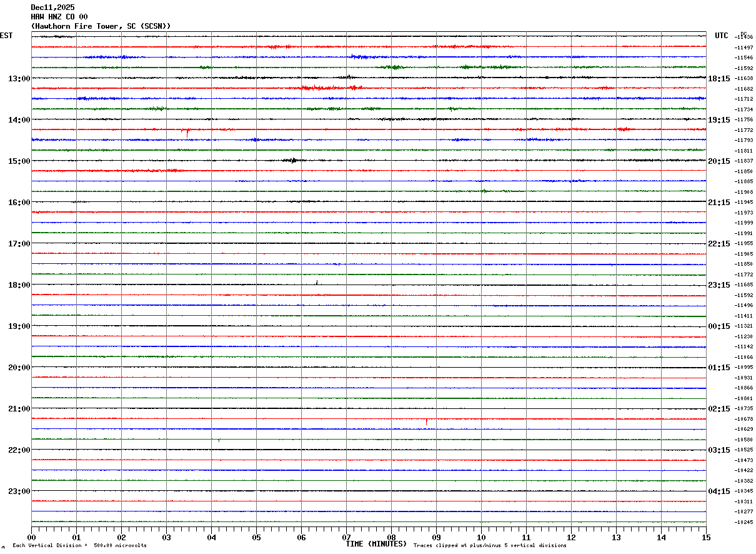Select the 23:00 EST row label

19,491
